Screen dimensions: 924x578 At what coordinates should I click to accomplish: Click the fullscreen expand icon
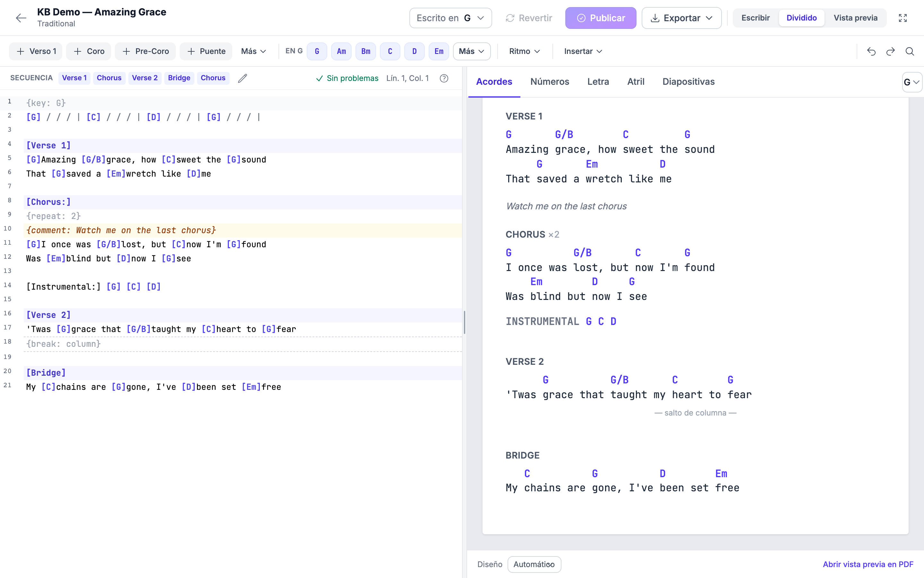[903, 18]
